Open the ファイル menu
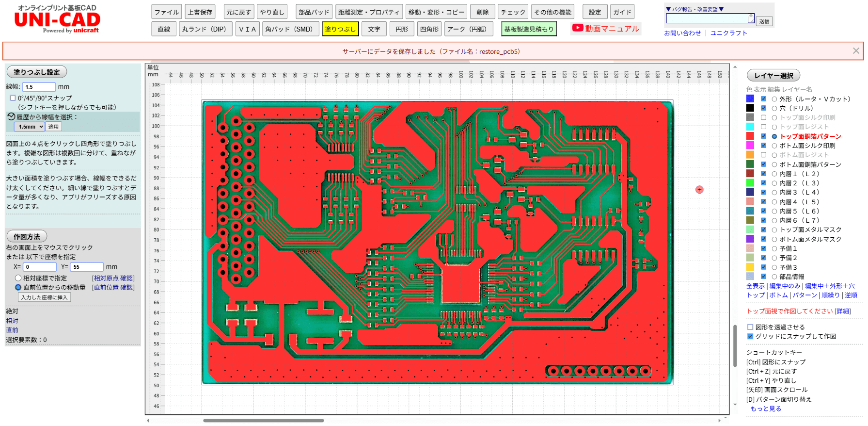868x426 pixels. [167, 12]
